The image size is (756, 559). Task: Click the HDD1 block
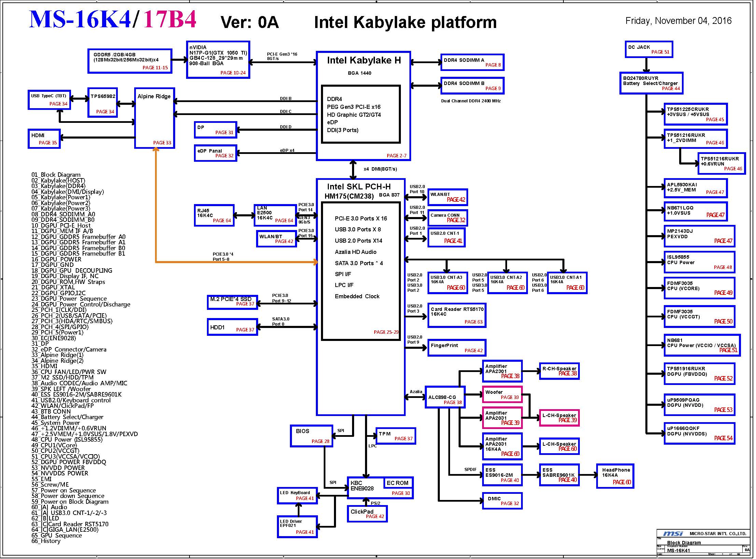tap(233, 327)
